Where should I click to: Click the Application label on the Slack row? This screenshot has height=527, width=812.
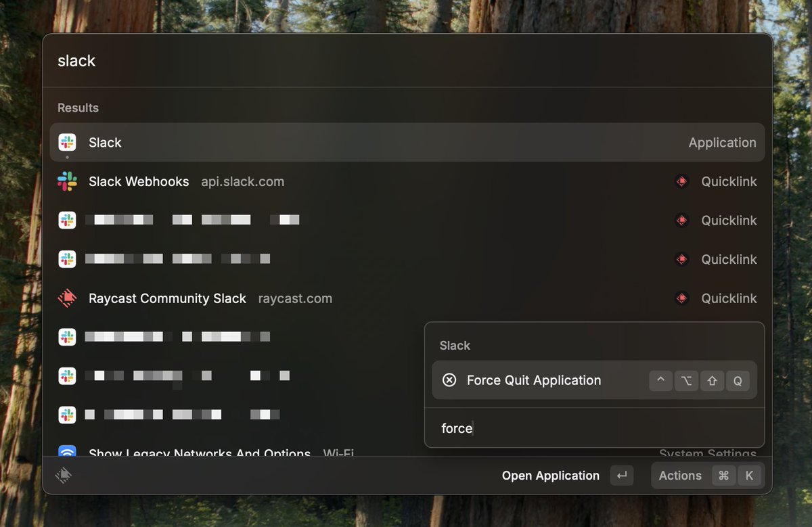722,143
